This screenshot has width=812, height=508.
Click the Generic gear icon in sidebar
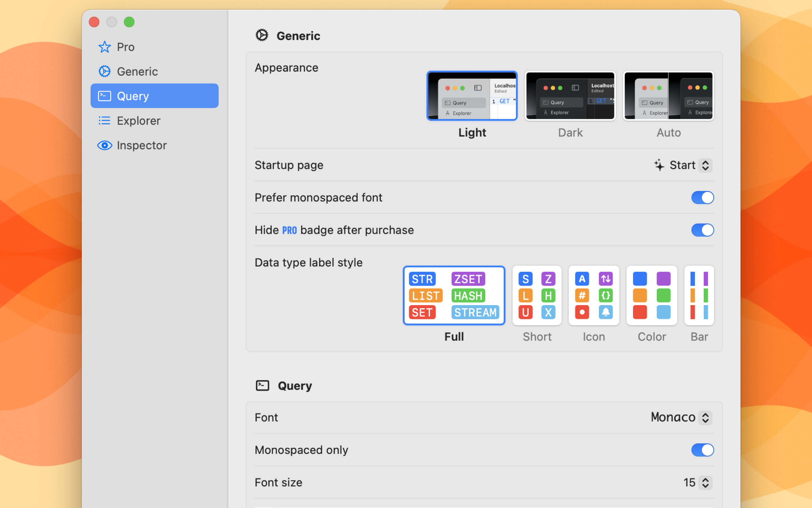tap(104, 71)
